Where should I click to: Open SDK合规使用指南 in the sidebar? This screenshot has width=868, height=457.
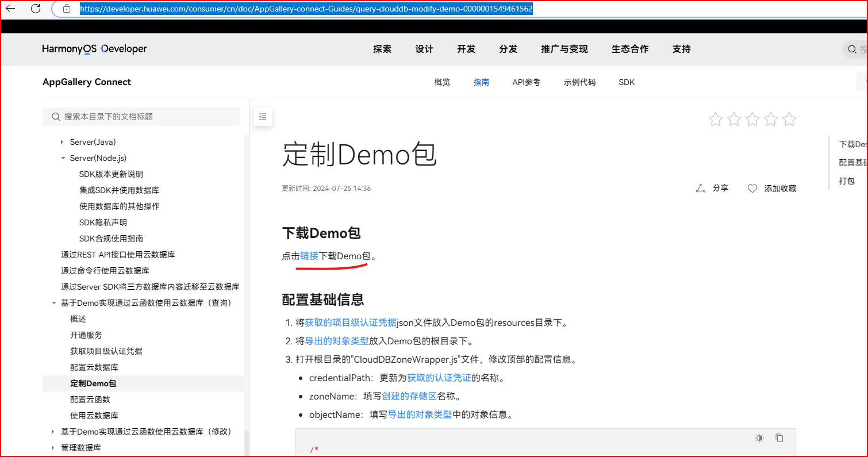click(111, 239)
